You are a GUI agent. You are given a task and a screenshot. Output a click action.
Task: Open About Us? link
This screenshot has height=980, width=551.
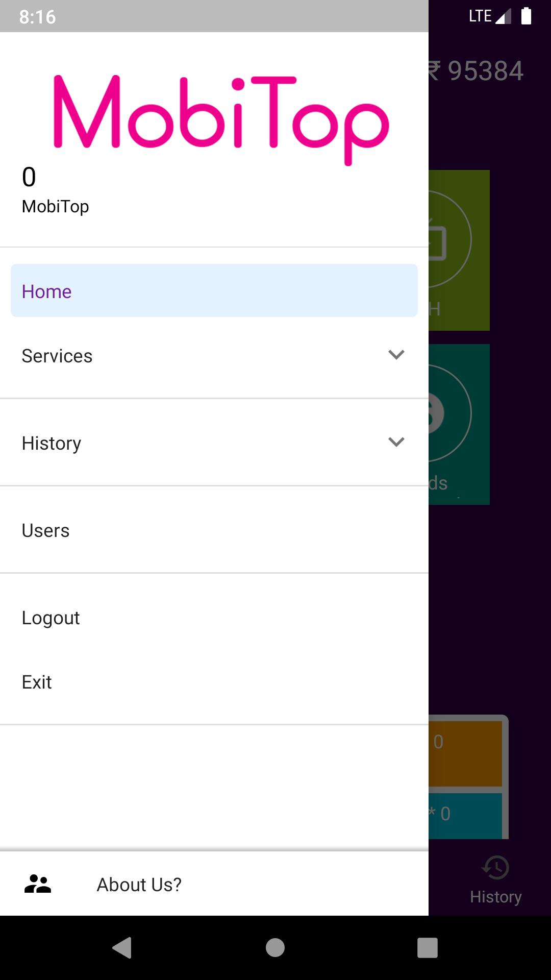214,884
